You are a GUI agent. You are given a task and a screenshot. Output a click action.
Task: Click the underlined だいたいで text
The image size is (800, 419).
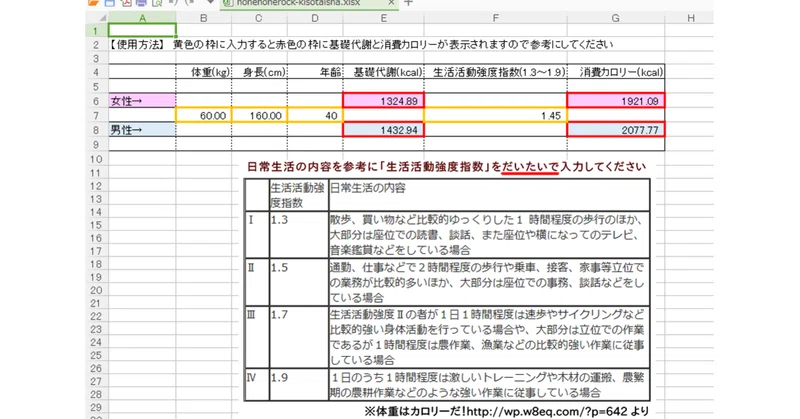point(530,166)
